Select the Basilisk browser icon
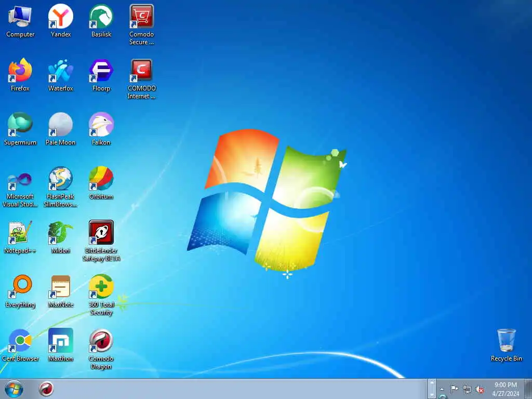532x399 pixels. tap(101, 20)
